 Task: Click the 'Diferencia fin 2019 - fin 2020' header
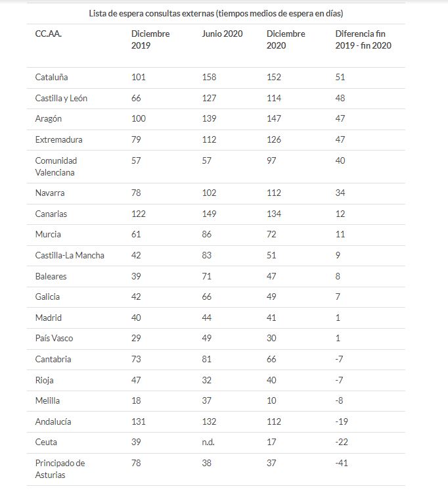(363, 40)
